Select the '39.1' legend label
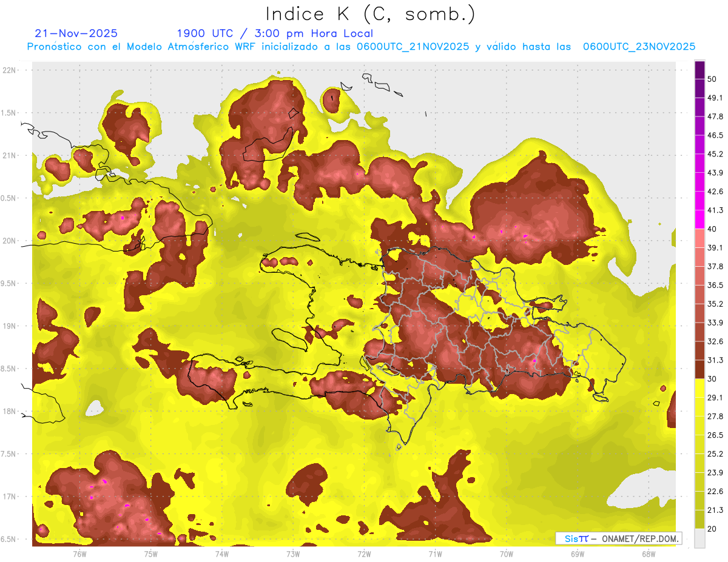 coord(716,247)
